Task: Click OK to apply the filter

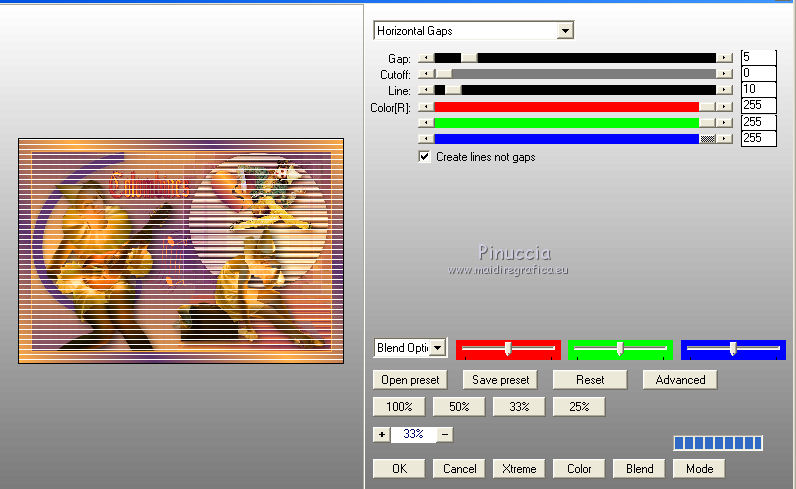Action: tap(399, 469)
